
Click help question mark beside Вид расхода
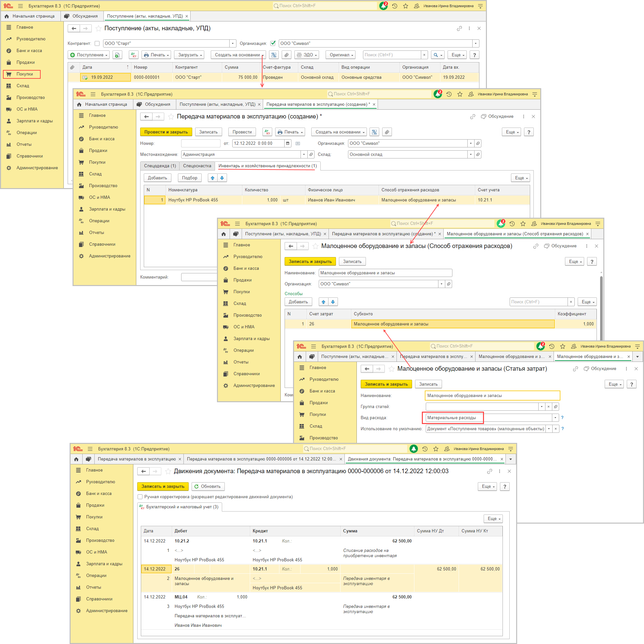tap(562, 418)
